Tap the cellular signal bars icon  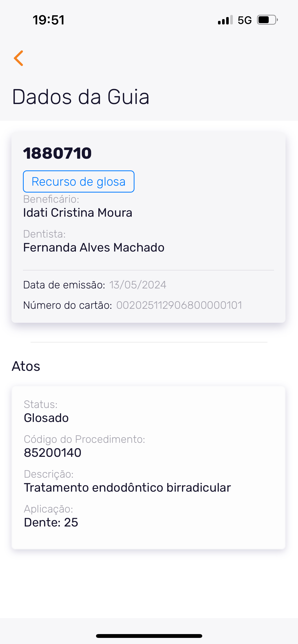tap(225, 20)
